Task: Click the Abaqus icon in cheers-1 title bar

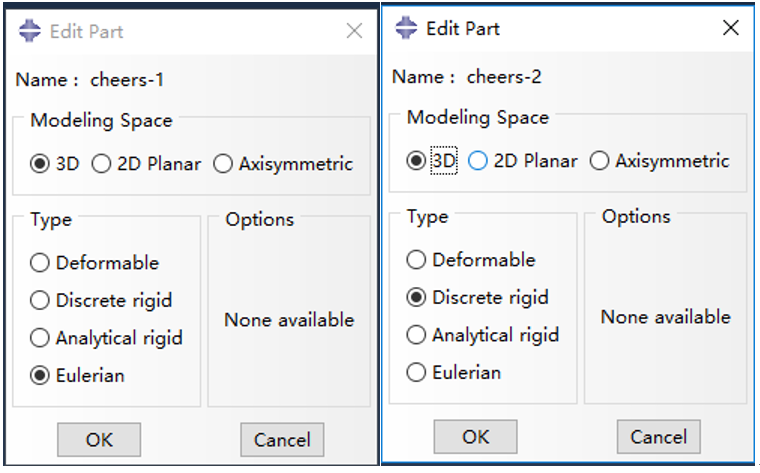Action: [30, 31]
